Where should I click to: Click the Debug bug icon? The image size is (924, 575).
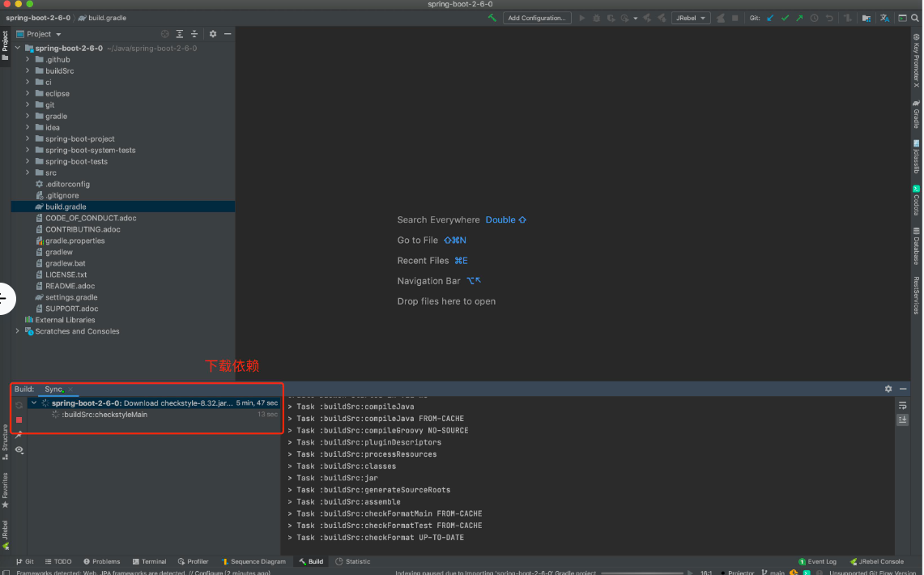click(596, 19)
